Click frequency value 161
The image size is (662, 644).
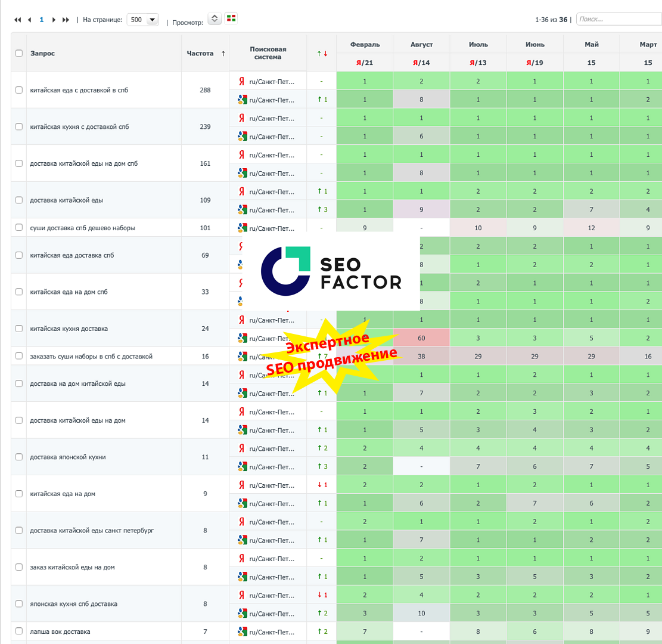pyautogui.click(x=205, y=163)
